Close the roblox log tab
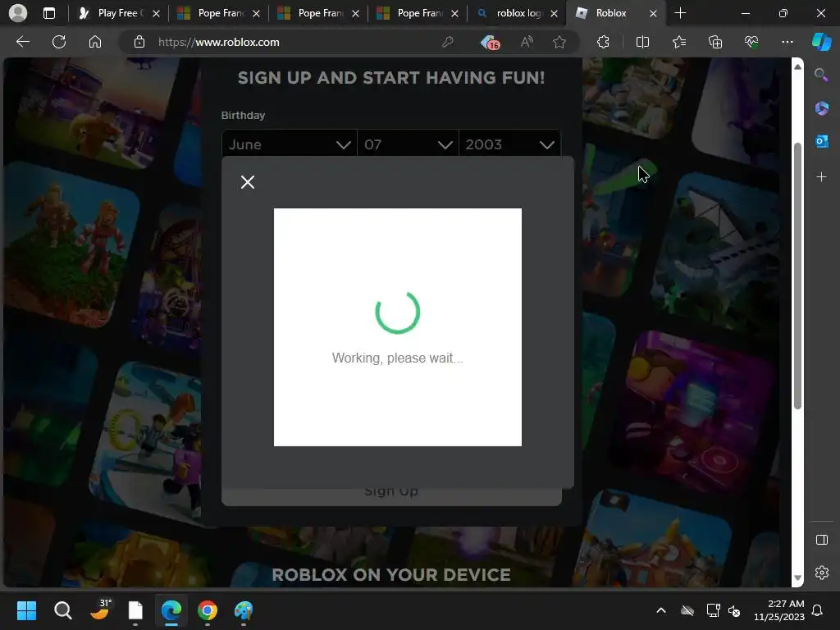840x630 pixels. coord(554,13)
